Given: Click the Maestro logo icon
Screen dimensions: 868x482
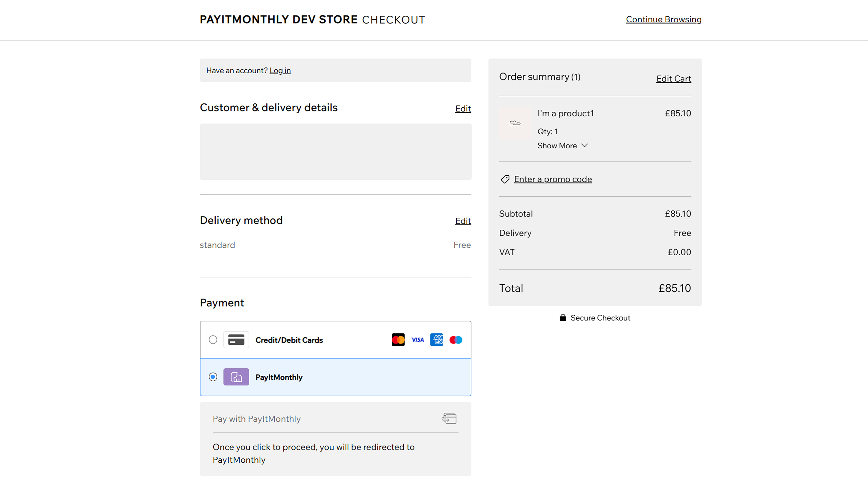Looking at the screenshot, I should click(456, 340).
